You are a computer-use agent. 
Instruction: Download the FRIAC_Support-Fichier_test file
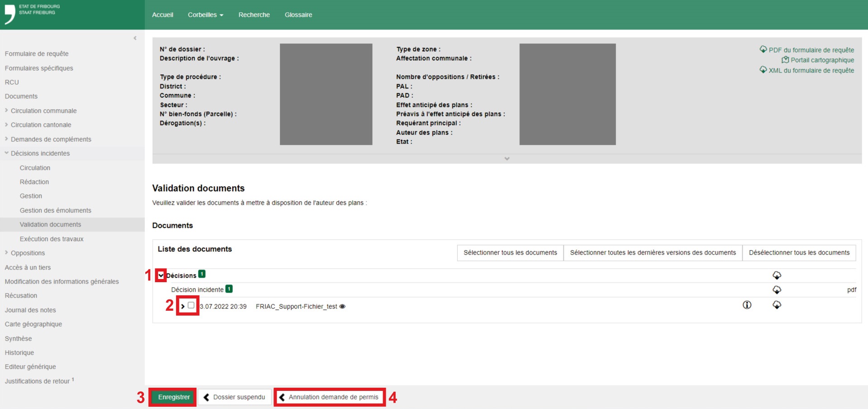777,305
